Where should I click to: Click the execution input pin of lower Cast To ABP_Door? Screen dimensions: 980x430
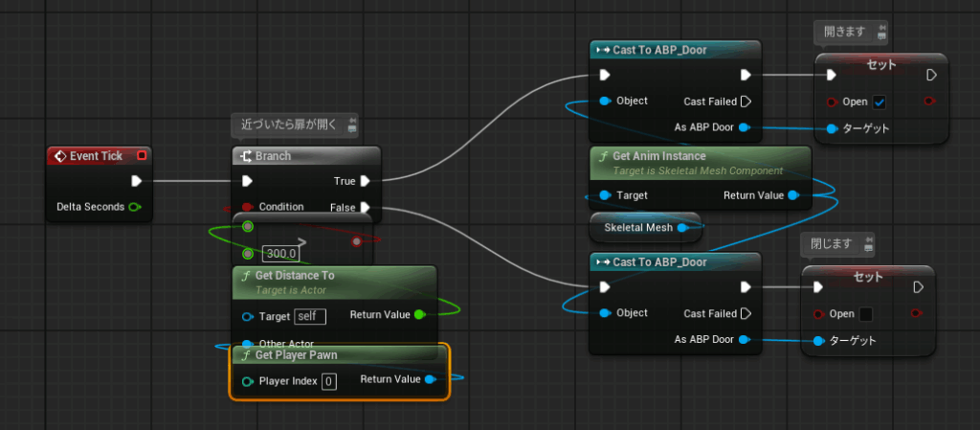click(604, 287)
